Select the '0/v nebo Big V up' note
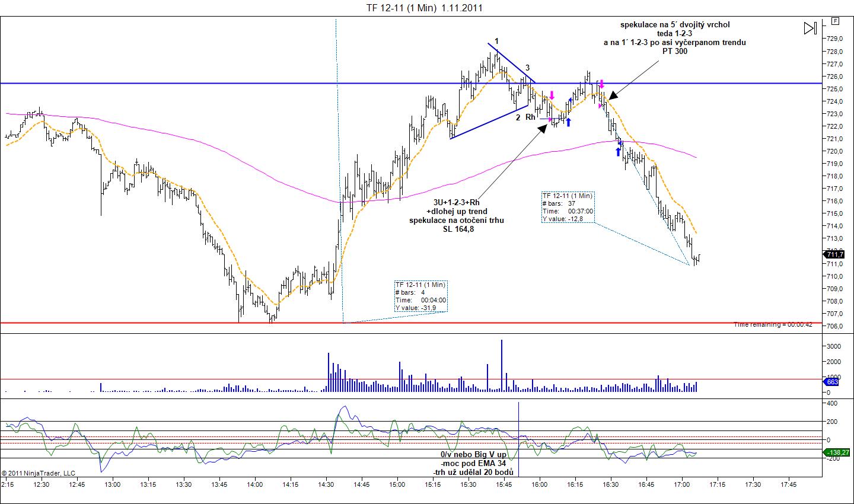 point(473,454)
